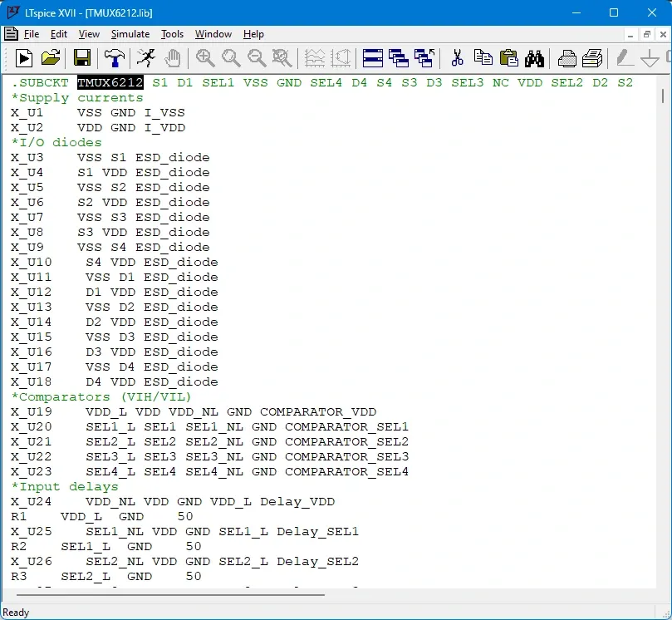Click the Print icon with paper

[592, 58]
